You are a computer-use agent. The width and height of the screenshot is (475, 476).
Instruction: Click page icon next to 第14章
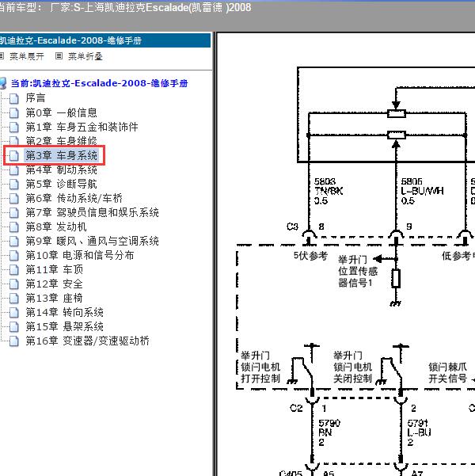(x=14, y=313)
